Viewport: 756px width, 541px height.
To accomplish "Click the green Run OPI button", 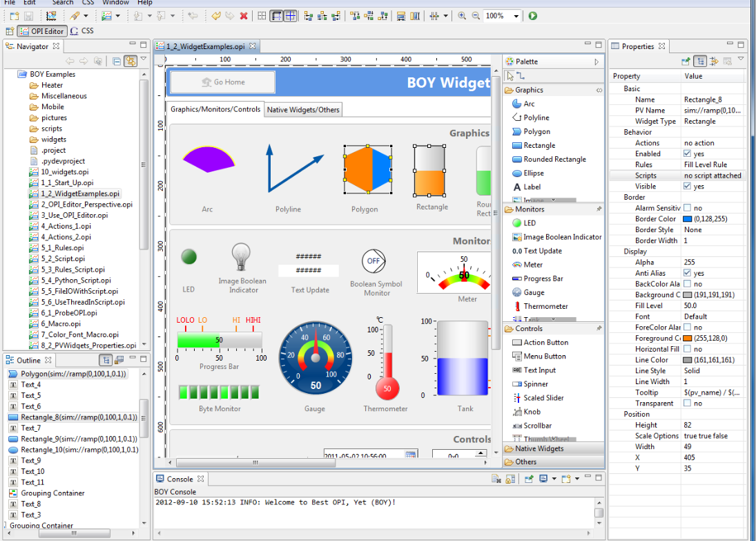I will tap(533, 16).
